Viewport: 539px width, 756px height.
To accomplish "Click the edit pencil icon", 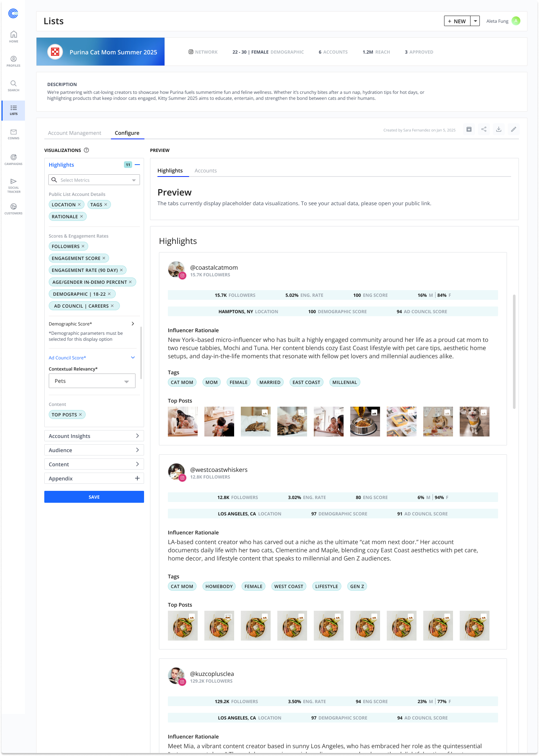I will point(514,129).
